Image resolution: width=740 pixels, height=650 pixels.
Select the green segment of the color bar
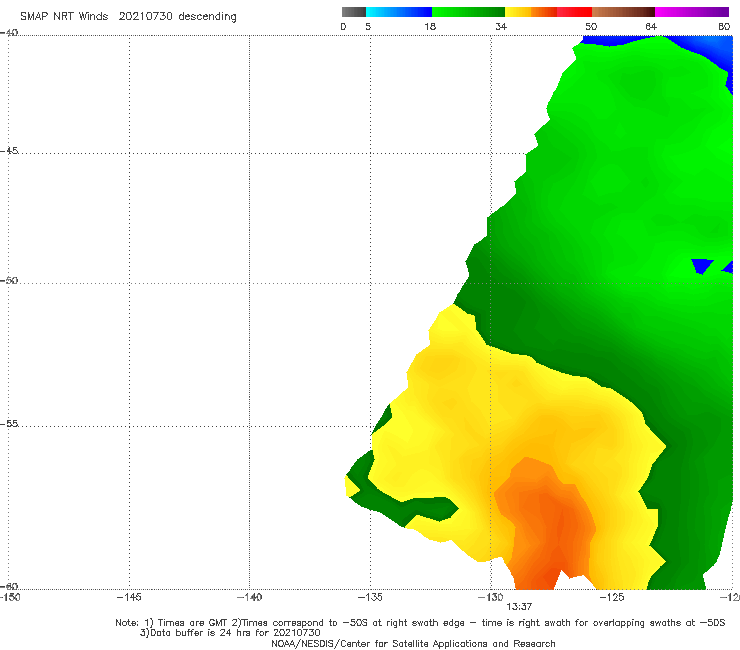click(x=468, y=12)
